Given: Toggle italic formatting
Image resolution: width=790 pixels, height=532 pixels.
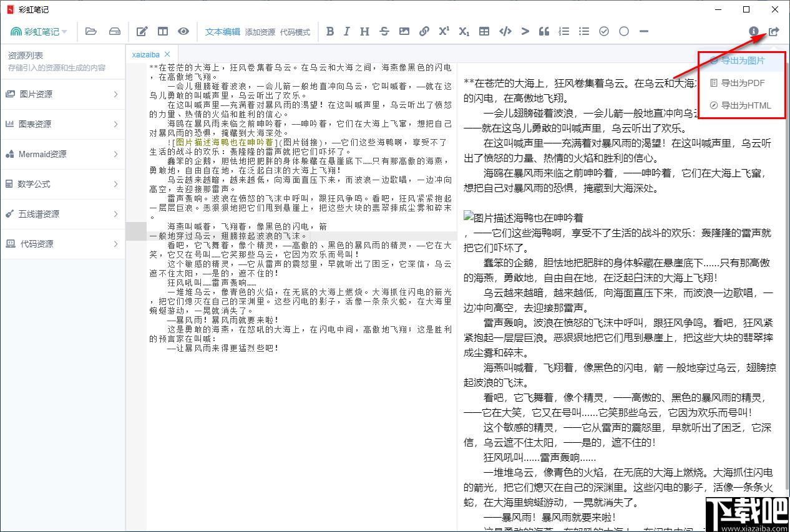Looking at the screenshot, I should (347, 31).
